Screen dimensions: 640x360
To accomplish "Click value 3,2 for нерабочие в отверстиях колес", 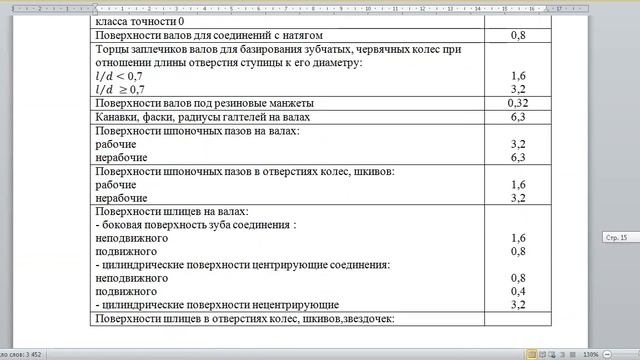I will pos(518,198).
